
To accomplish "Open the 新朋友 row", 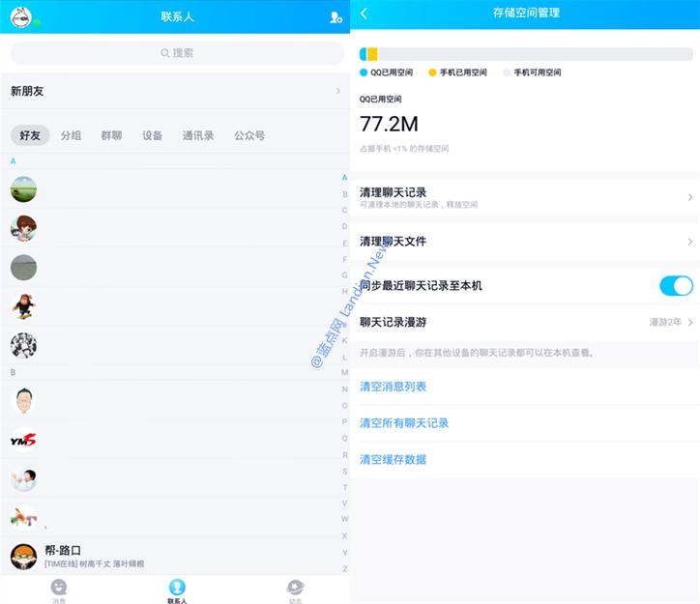I will (x=175, y=91).
